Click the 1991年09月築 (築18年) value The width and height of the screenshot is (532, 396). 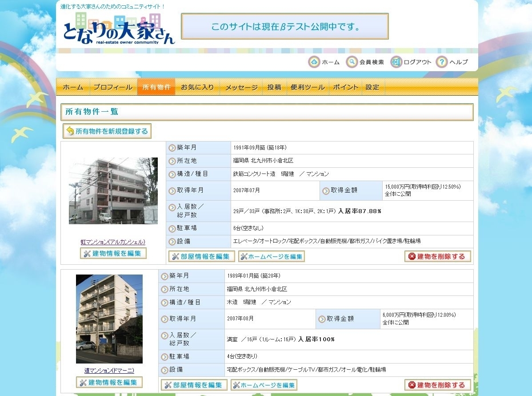coord(260,148)
